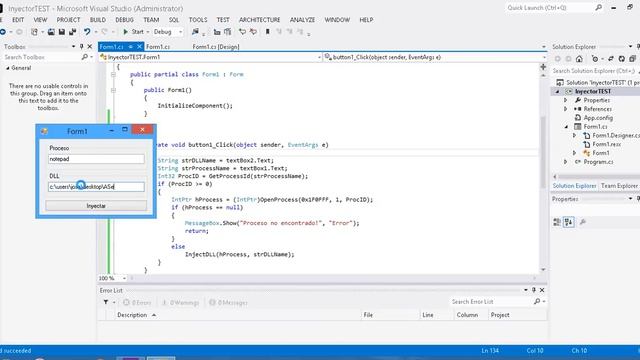This screenshot has height=360, width=640.
Task: Expand the References node
Action: tap(566, 109)
